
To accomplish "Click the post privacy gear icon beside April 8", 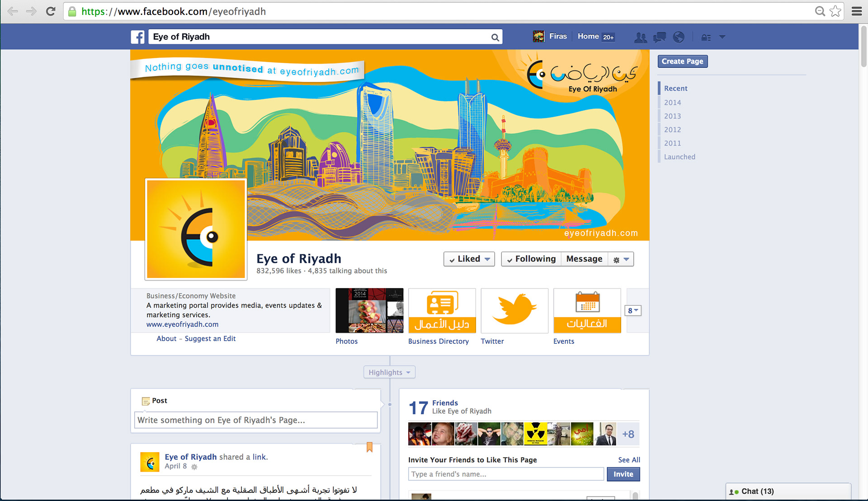I will (x=194, y=467).
